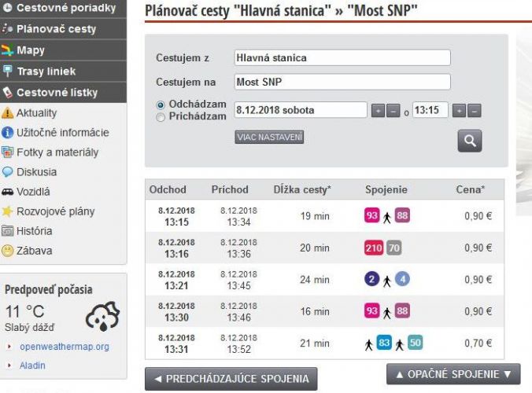Expand the VIAC NASTAVENÍ options

(269, 138)
